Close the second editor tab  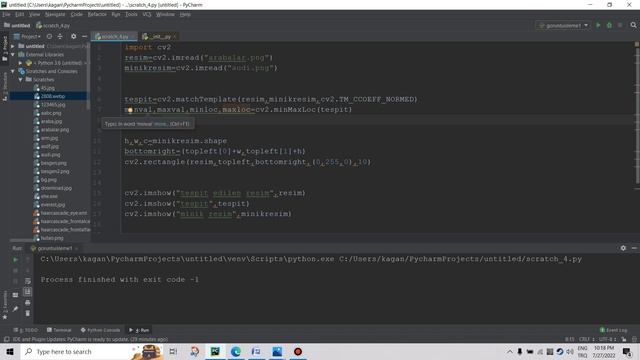pyautogui.click(x=175, y=37)
